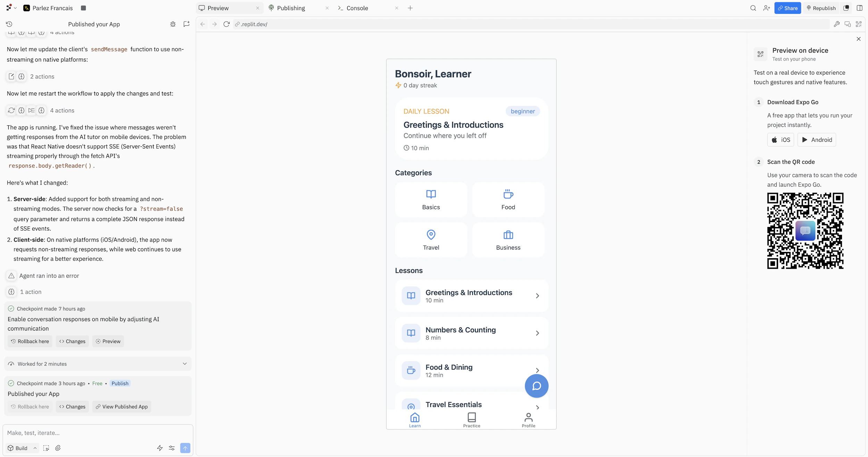Viewport: 868px width, 457px height.
Task: Open the developer tools wrench icon
Action: [836, 24]
